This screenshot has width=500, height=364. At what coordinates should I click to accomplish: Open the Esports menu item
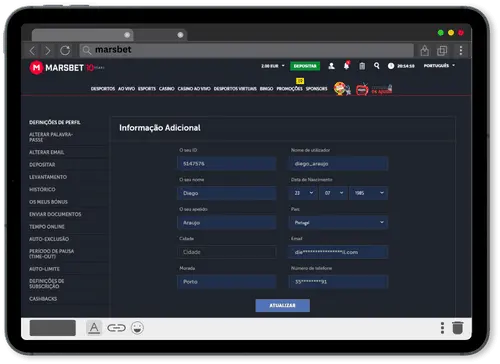147,89
